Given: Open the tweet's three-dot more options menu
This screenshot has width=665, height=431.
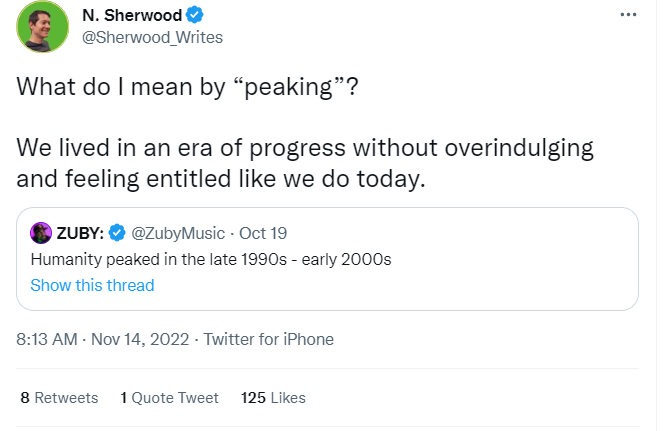Looking at the screenshot, I should click(x=628, y=15).
